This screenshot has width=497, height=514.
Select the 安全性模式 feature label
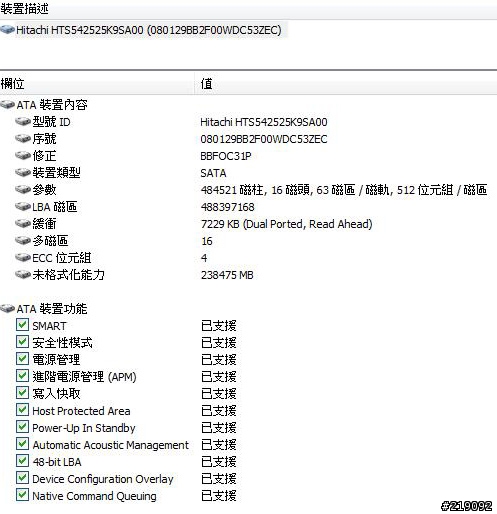pos(62,343)
